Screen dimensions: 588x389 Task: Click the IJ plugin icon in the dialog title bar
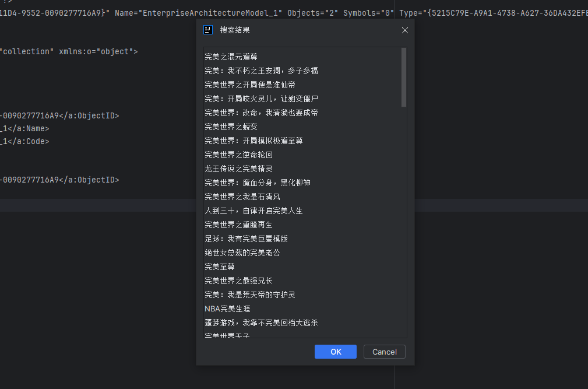pos(207,29)
